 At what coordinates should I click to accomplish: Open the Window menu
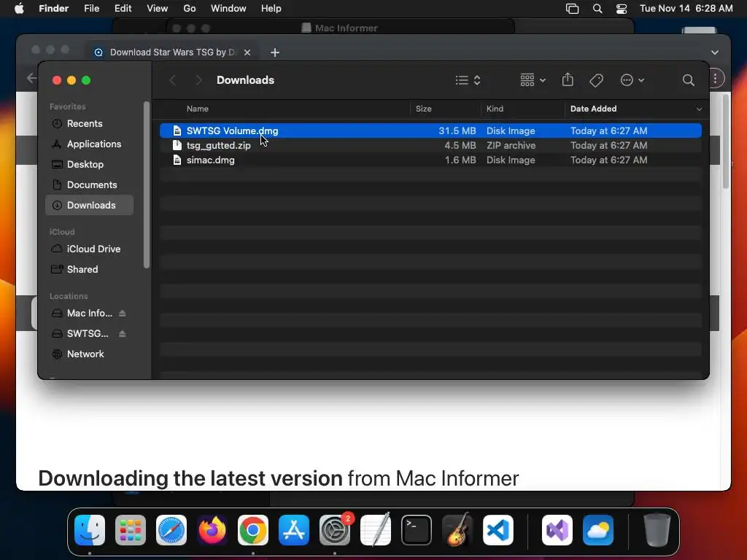click(228, 9)
